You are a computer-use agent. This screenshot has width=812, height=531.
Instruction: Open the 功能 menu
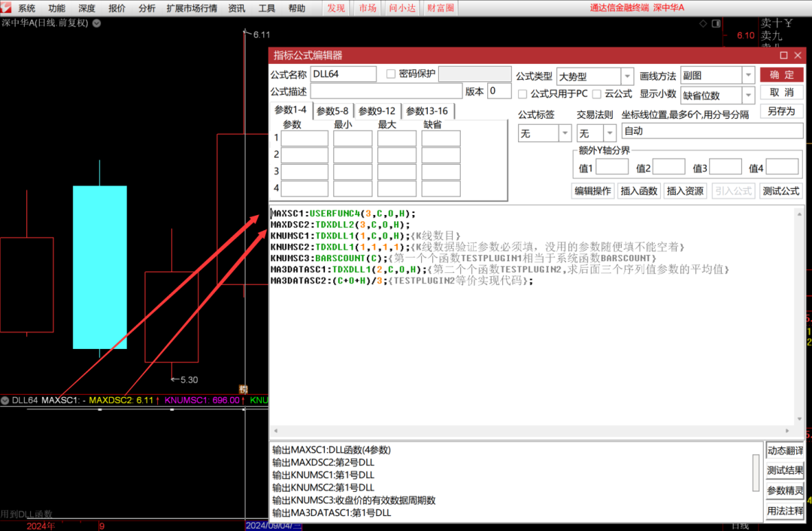(56, 8)
